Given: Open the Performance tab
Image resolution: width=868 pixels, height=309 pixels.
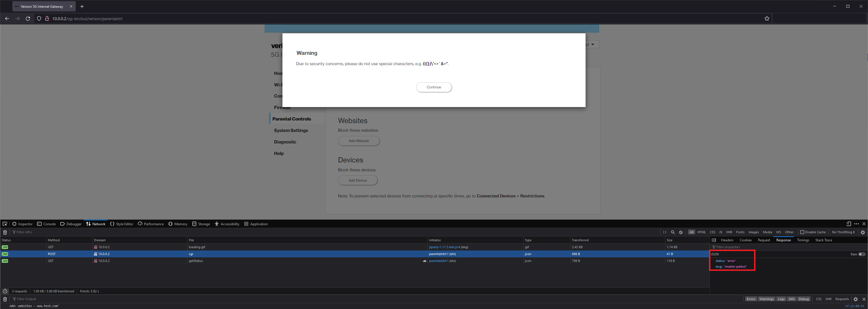Looking at the screenshot, I should [x=151, y=224].
